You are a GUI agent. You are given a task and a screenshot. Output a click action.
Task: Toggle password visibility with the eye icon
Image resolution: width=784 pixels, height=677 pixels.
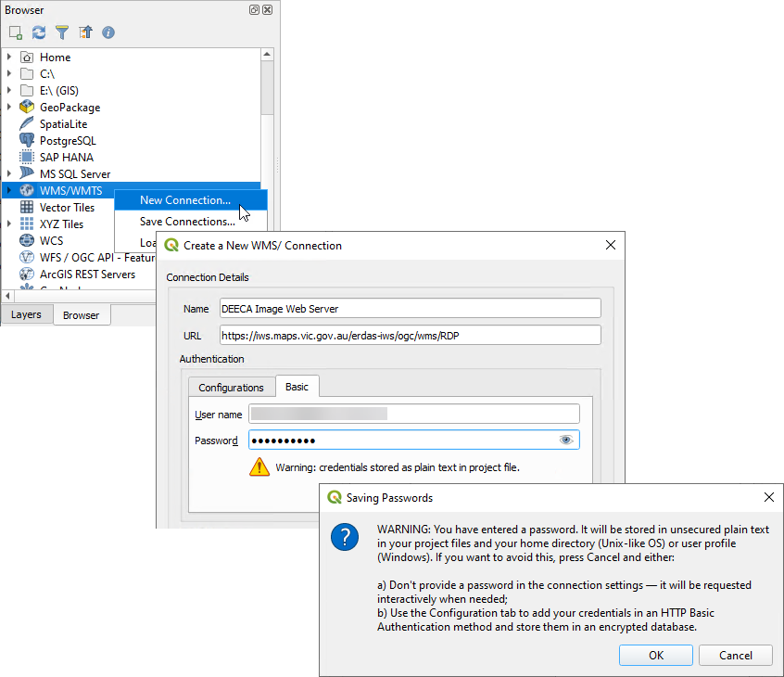point(566,440)
